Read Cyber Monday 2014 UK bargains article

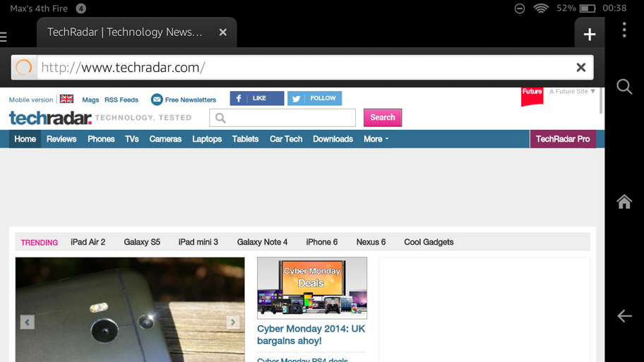311,334
